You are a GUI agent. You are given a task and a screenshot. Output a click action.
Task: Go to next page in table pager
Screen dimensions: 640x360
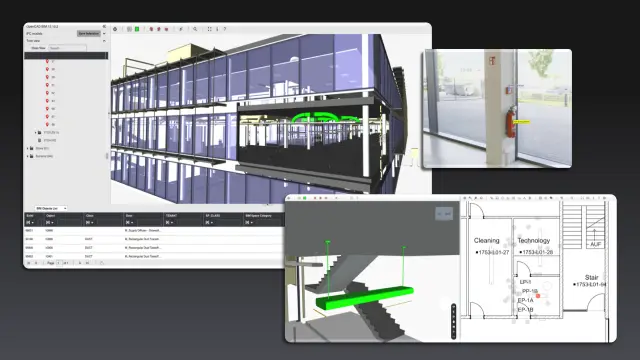pos(80,263)
